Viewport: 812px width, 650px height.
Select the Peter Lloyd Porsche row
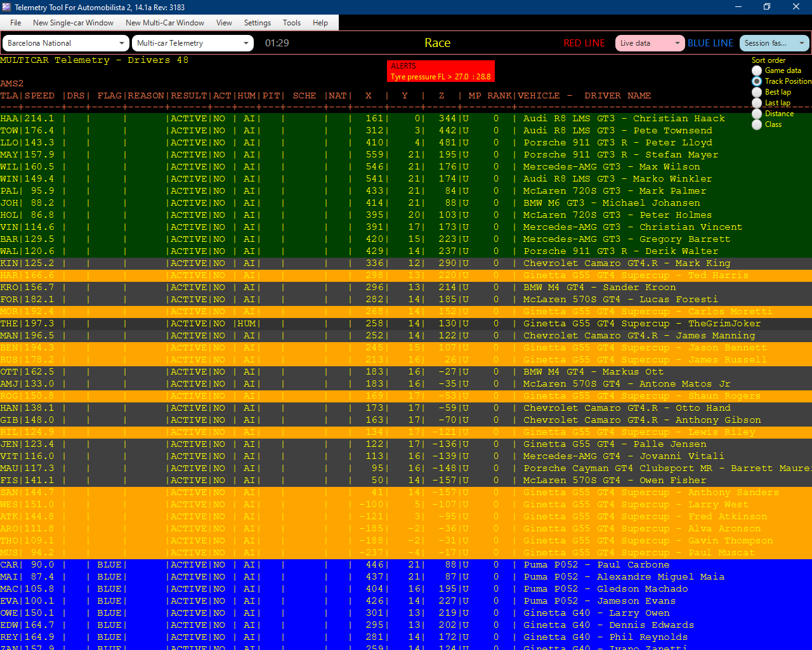click(x=406, y=143)
